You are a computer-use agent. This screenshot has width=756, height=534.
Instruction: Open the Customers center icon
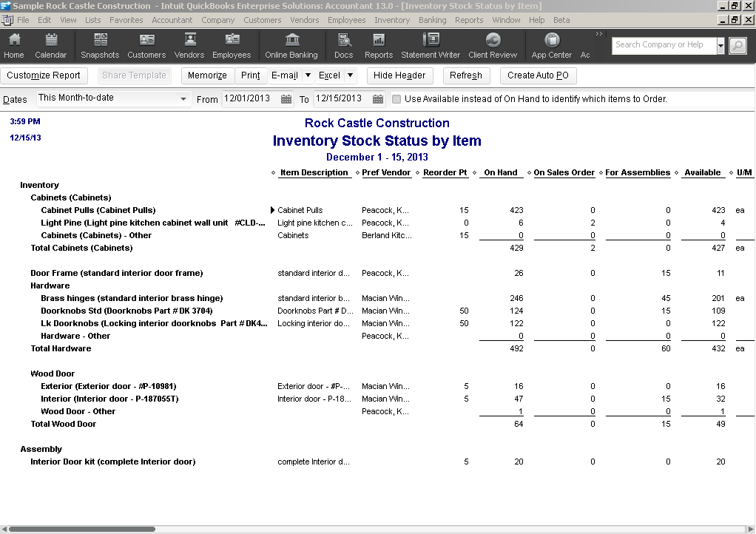tap(146, 47)
